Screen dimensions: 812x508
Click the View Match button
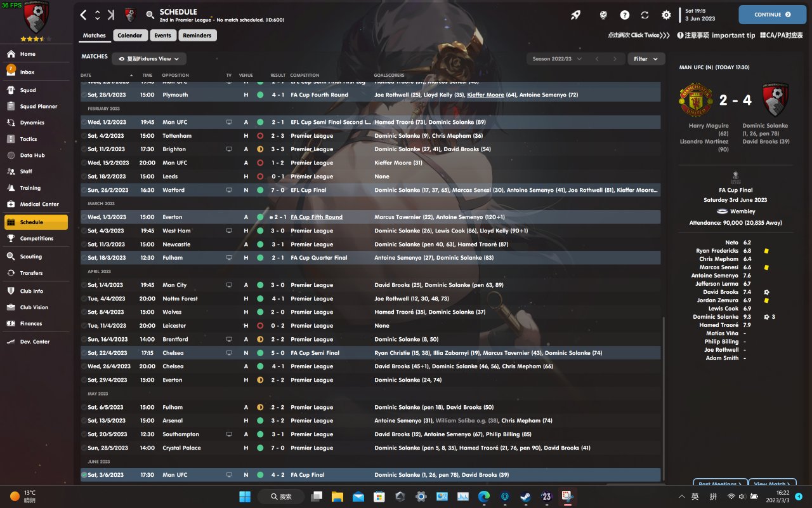(x=772, y=484)
